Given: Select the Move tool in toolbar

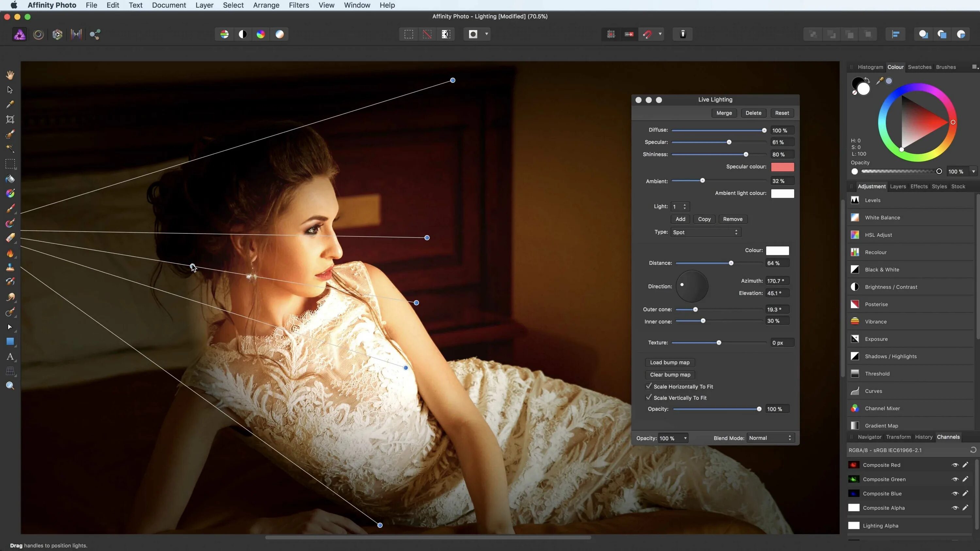Looking at the screenshot, I should [9, 89].
